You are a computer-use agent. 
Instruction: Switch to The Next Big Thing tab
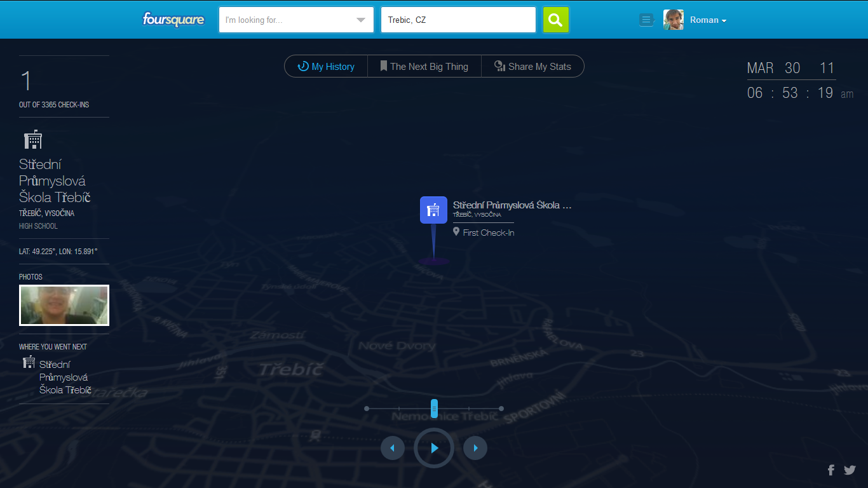(x=424, y=66)
